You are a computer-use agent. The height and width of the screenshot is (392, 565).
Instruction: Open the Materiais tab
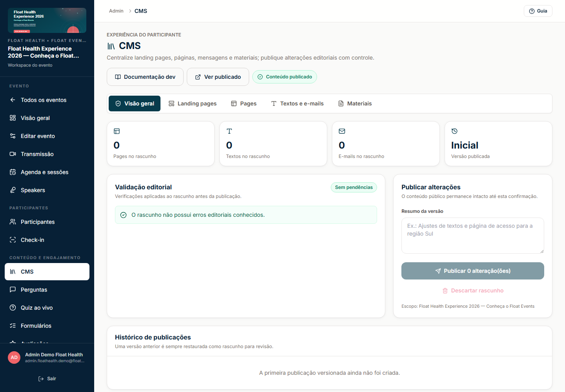(355, 103)
